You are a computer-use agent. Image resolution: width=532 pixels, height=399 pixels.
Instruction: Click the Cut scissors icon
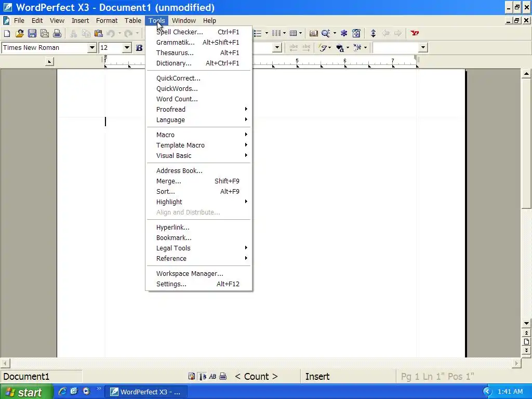(73, 33)
